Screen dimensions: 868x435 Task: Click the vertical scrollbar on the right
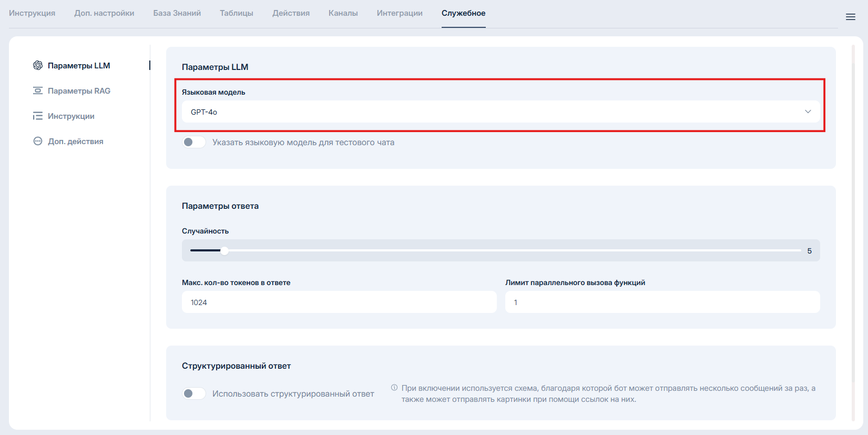coord(853,231)
